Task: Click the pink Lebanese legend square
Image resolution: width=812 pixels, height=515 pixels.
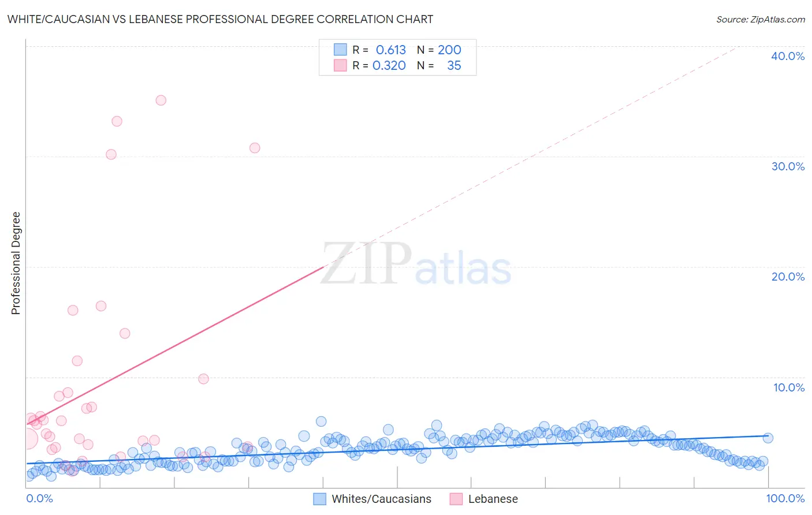Action: click(x=456, y=499)
